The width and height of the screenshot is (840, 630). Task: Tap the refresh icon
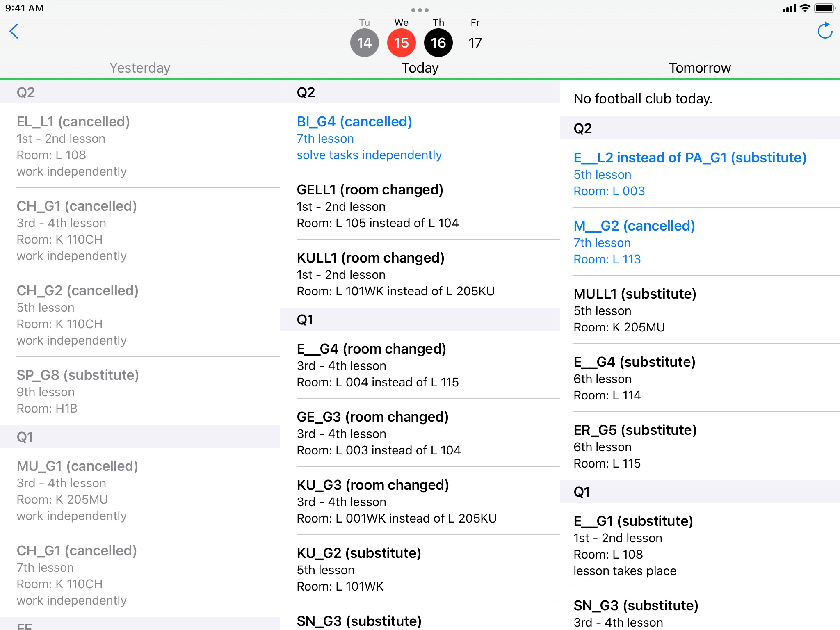825,31
